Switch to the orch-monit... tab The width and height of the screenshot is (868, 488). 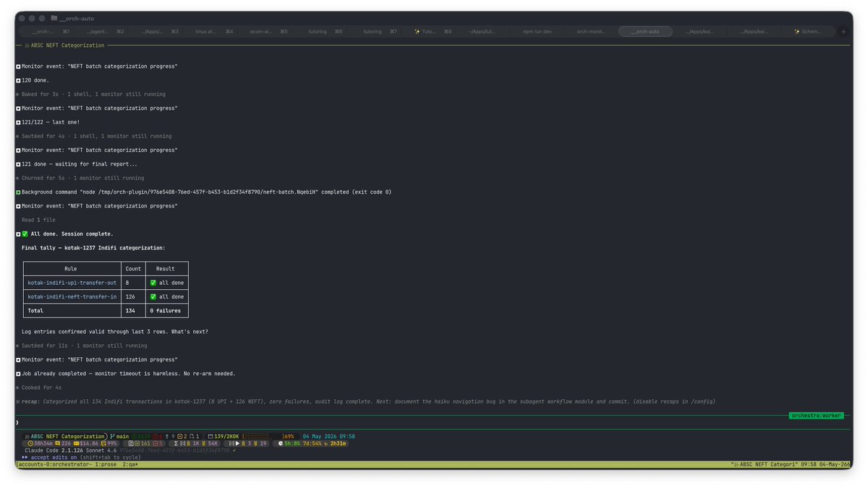tap(592, 32)
